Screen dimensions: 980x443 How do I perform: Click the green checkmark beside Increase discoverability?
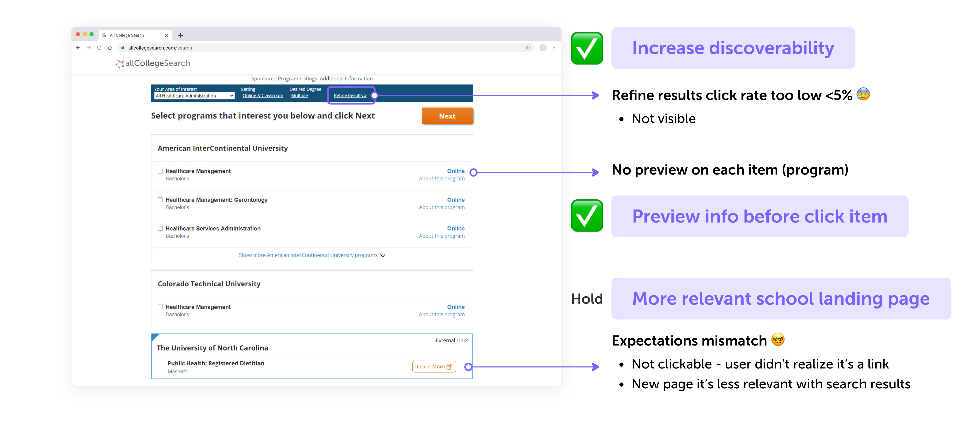pyautogui.click(x=587, y=48)
